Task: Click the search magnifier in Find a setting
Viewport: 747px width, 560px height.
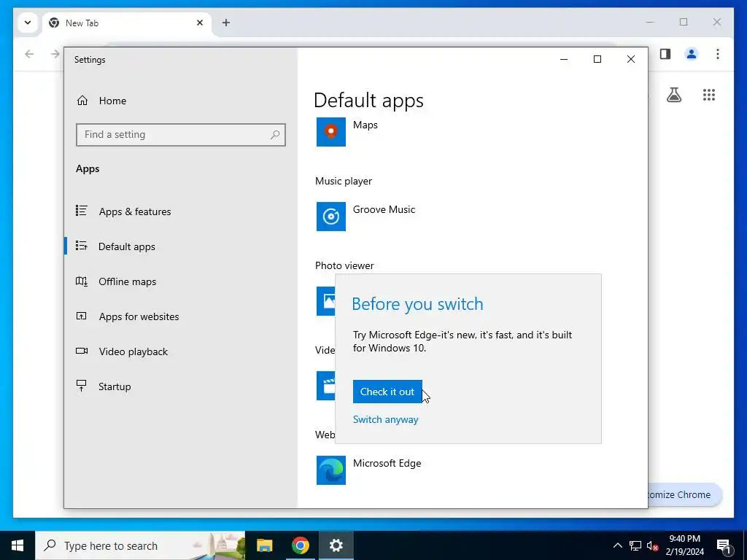Action: 275,135
